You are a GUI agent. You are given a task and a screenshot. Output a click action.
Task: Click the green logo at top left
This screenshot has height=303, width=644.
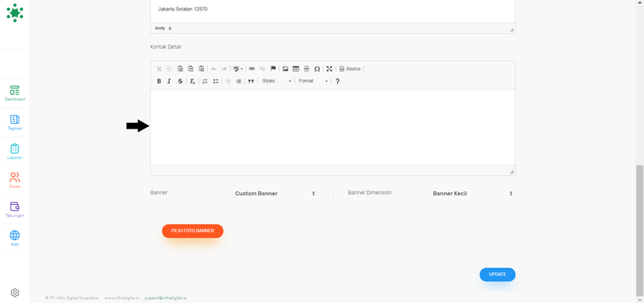14,13
